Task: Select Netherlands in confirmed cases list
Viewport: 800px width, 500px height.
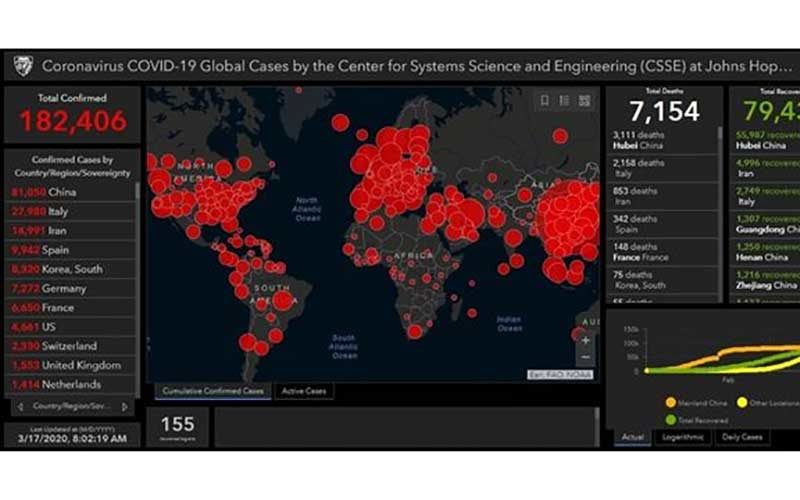Action: point(71,384)
